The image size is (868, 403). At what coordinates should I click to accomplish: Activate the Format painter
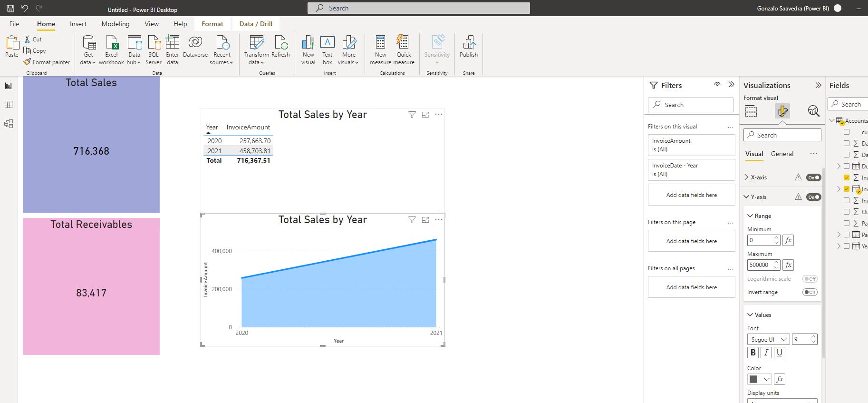click(47, 62)
